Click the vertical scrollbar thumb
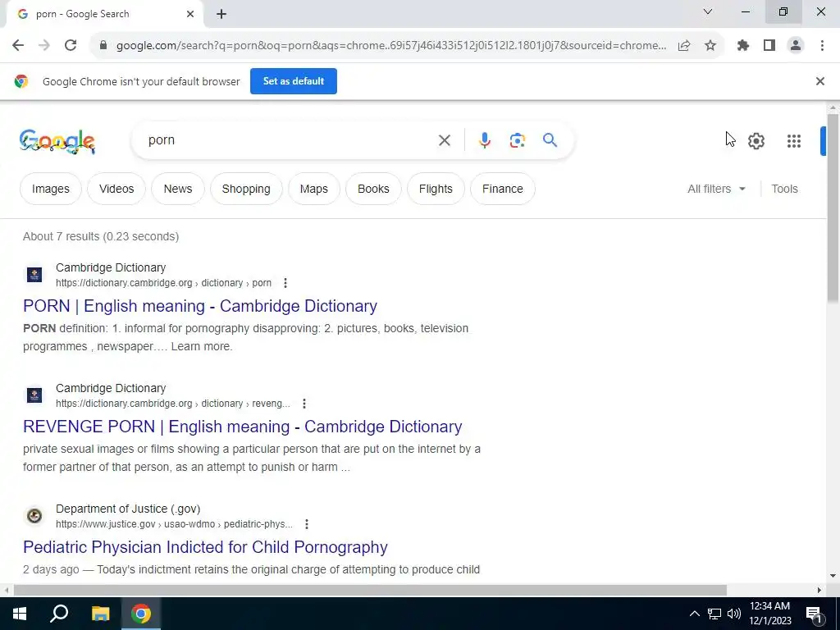This screenshot has width=840, height=630. click(x=833, y=209)
